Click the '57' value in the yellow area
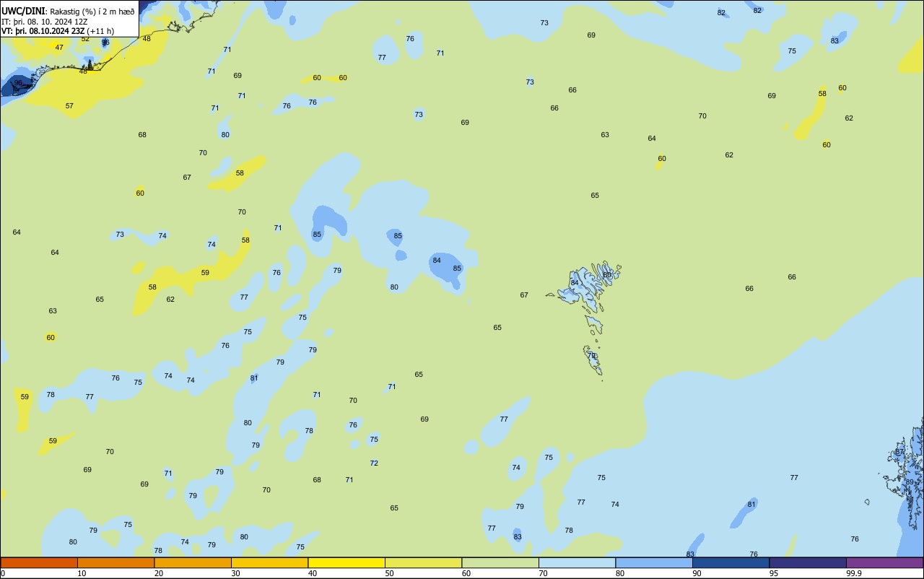 click(69, 106)
